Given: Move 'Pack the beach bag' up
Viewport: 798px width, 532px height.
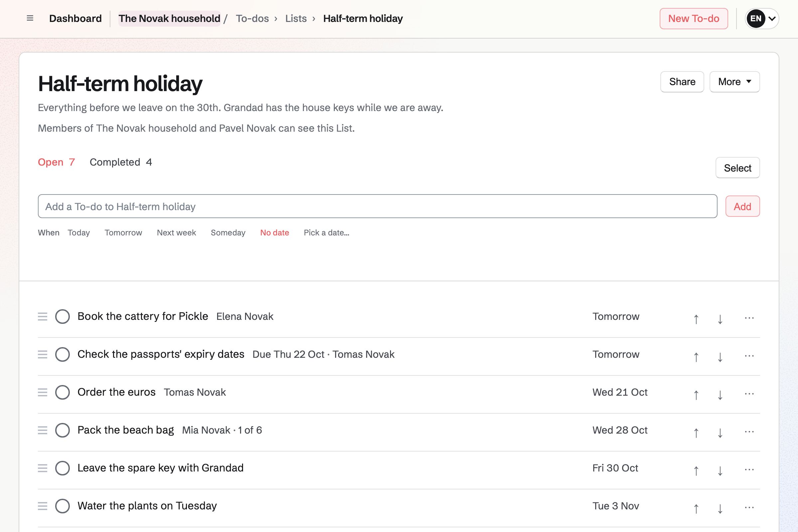Looking at the screenshot, I should (696, 433).
